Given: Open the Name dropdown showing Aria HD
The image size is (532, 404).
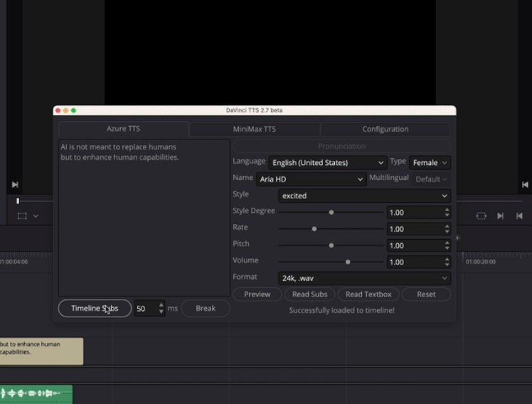Looking at the screenshot, I should tap(311, 179).
